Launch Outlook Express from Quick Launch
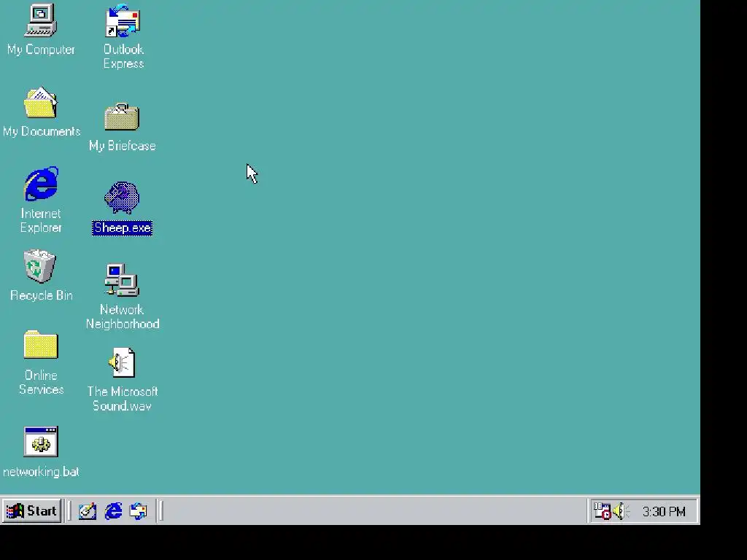747x560 pixels. (139, 511)
